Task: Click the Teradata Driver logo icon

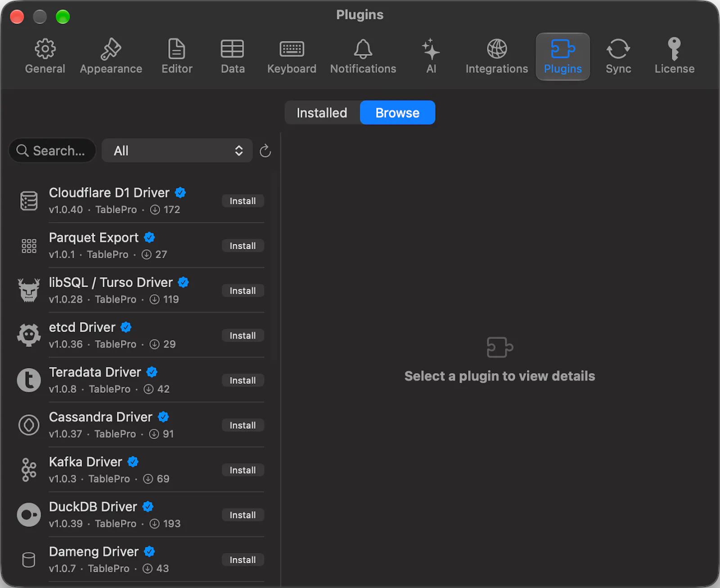Action: [29, 380]
